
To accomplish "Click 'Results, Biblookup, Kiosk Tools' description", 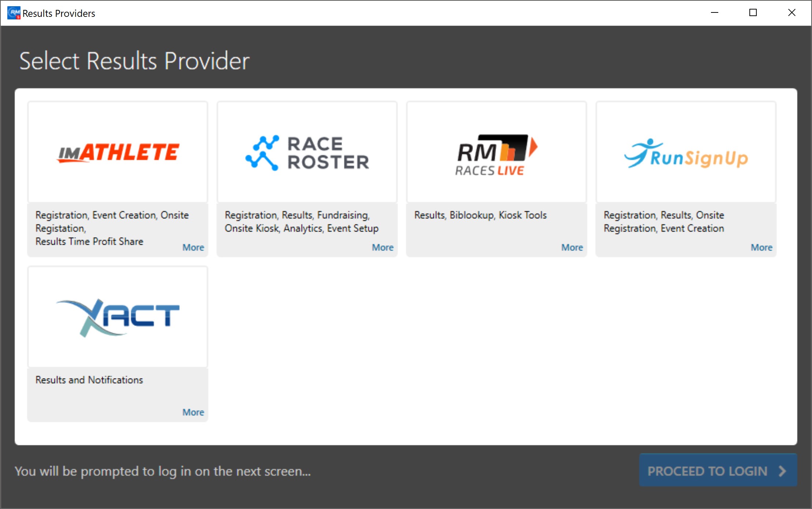I will click(x=480, y=215).
